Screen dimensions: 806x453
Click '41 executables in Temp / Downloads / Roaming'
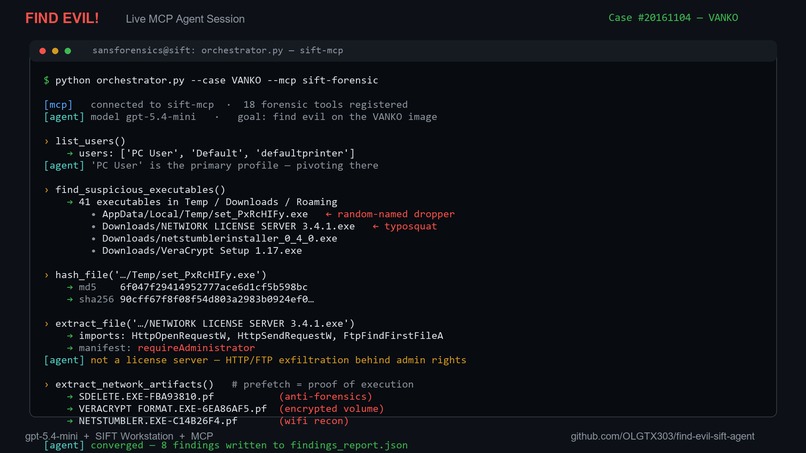pos(208,202)
